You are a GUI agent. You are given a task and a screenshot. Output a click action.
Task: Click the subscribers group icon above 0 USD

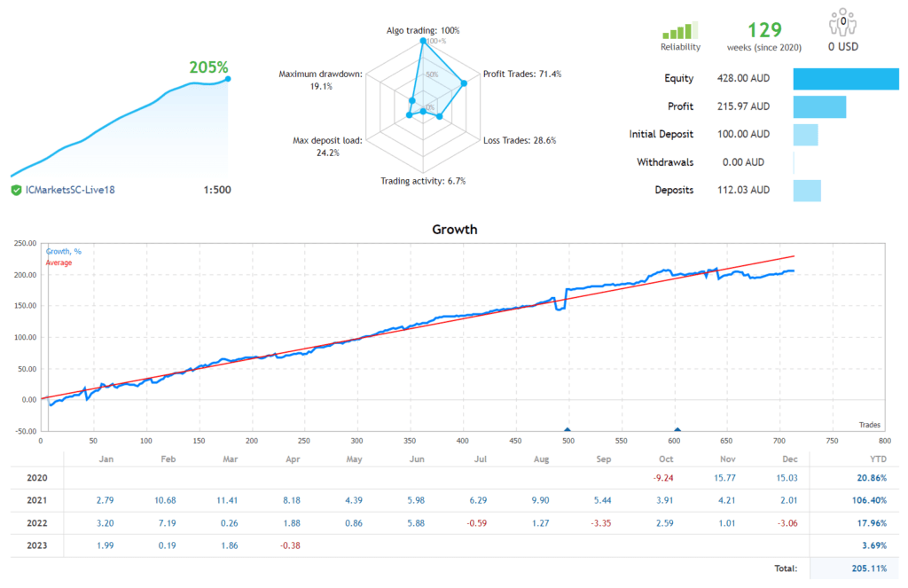point(842,21)
